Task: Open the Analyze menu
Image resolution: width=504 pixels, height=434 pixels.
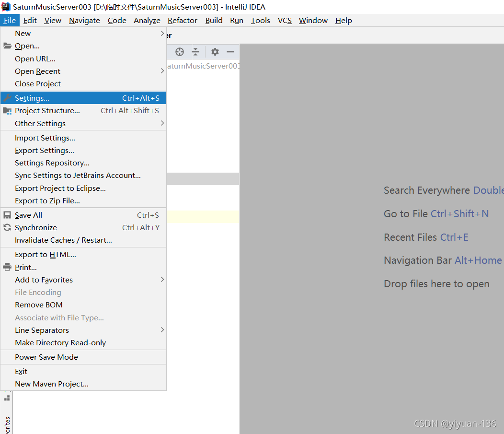Action: (147, 20)
